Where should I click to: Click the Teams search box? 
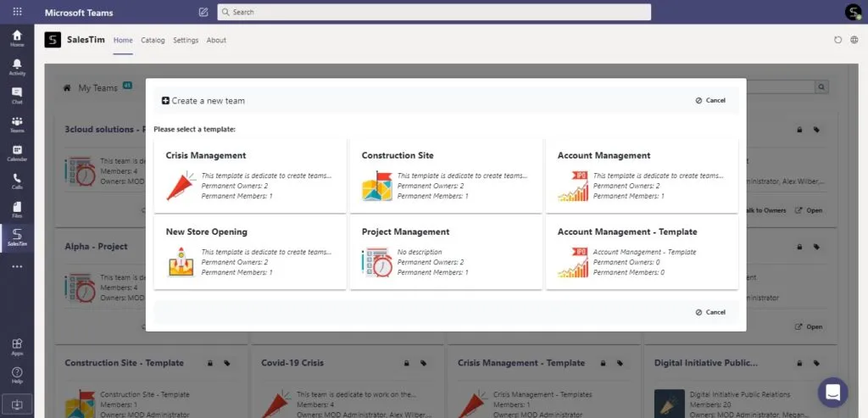point(434,12)
